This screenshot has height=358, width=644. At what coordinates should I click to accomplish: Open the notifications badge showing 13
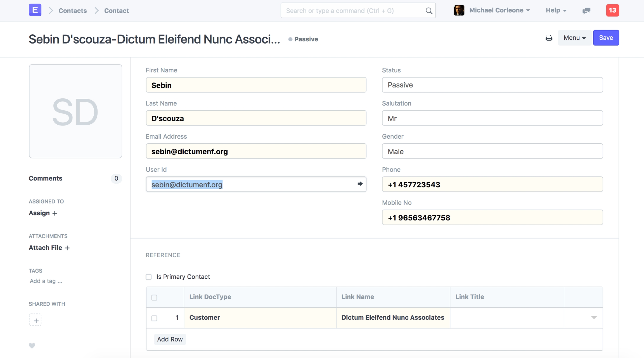tap(612, 10)
